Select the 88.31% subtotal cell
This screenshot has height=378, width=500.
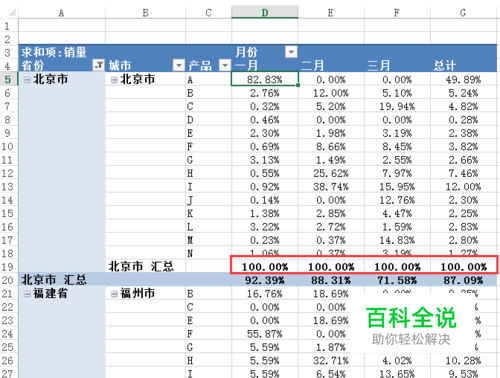click(x=331, y=280)
